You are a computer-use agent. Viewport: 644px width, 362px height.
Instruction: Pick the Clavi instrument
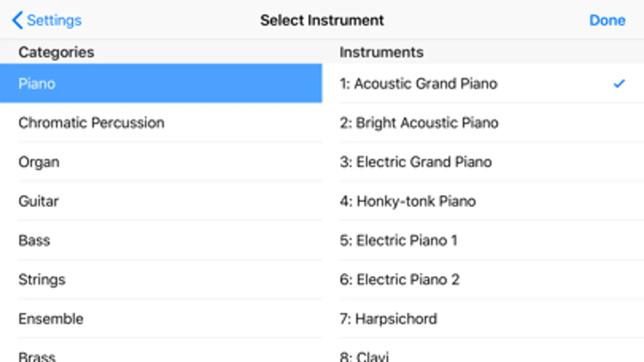(364, 356)
